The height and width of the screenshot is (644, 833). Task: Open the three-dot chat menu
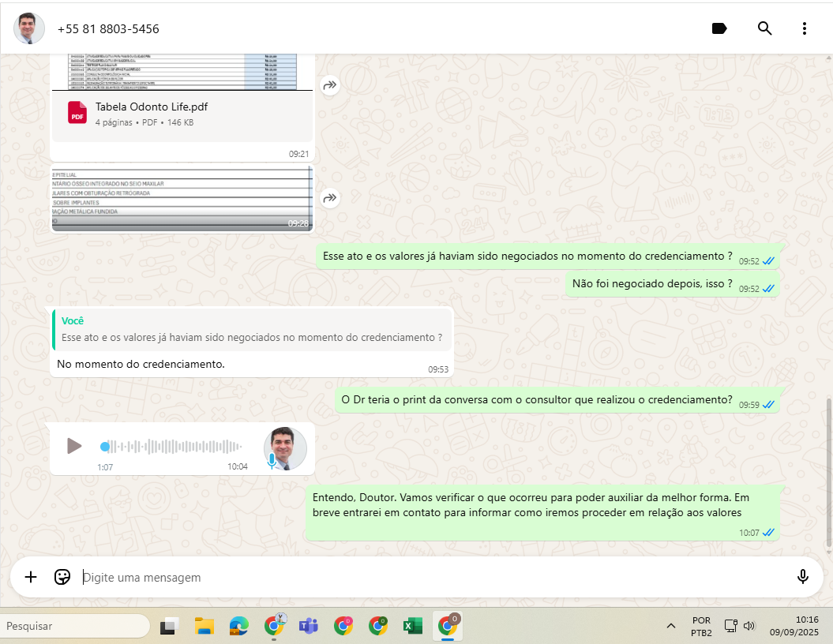pyautogui.click(x=805, y=28)
